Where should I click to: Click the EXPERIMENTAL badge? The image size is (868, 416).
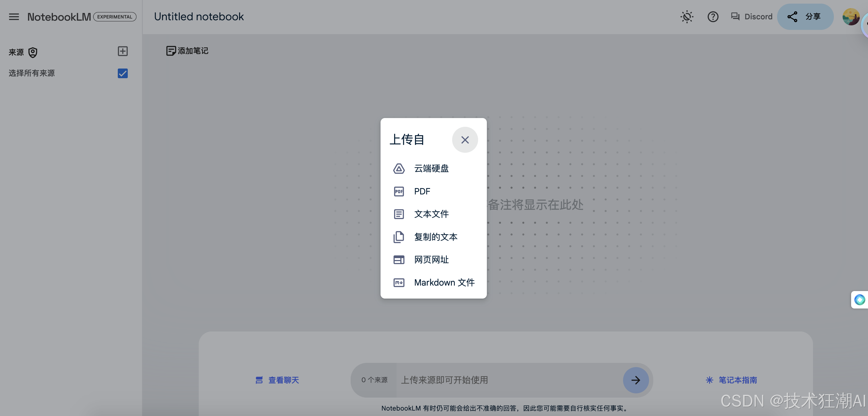(114, 17)
